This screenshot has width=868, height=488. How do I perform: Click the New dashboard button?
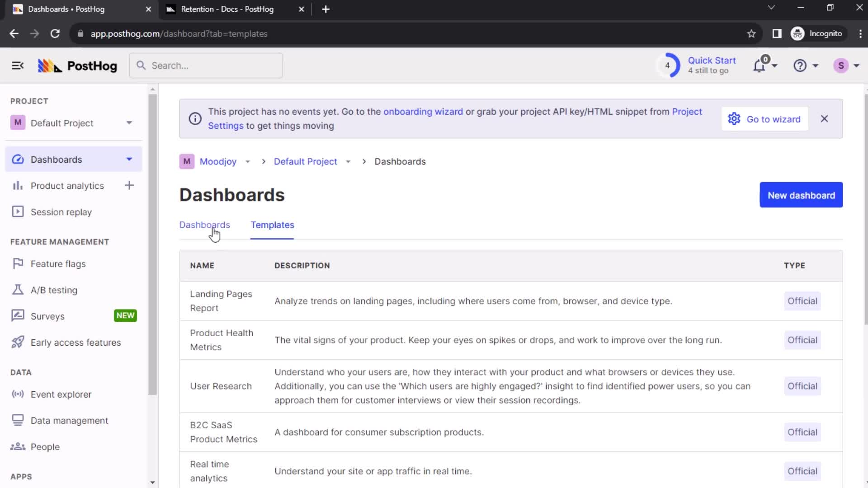click(x=801, y=195)
